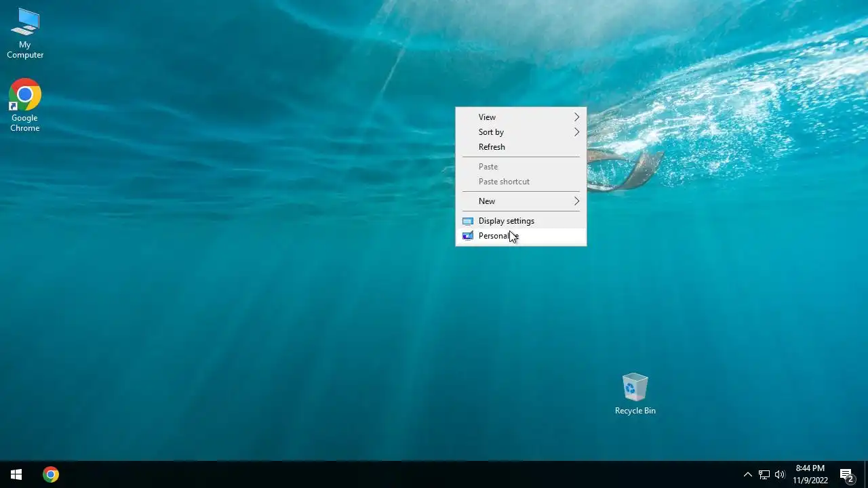Choose Display settings from context menu
Screen dimensions: 868x488
point(521,221)
